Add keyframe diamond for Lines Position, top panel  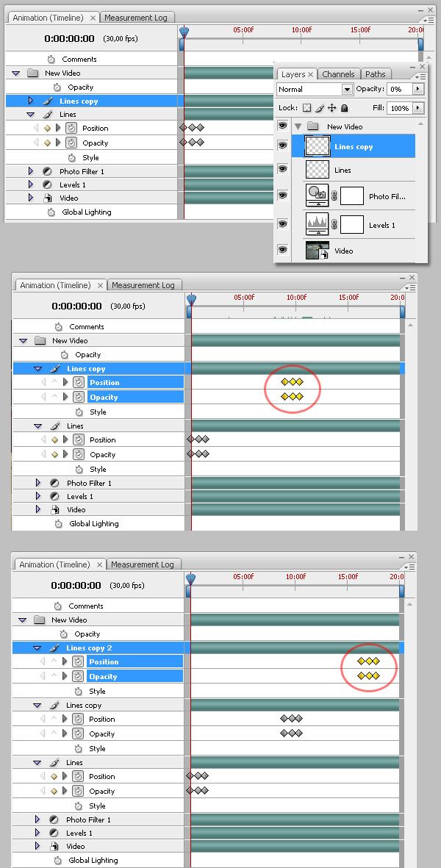click(x=47, y=128)
